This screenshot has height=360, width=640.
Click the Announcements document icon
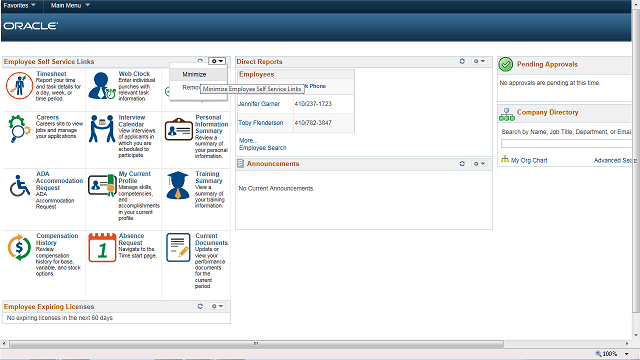pyautogui.click(x=240, y=164)
